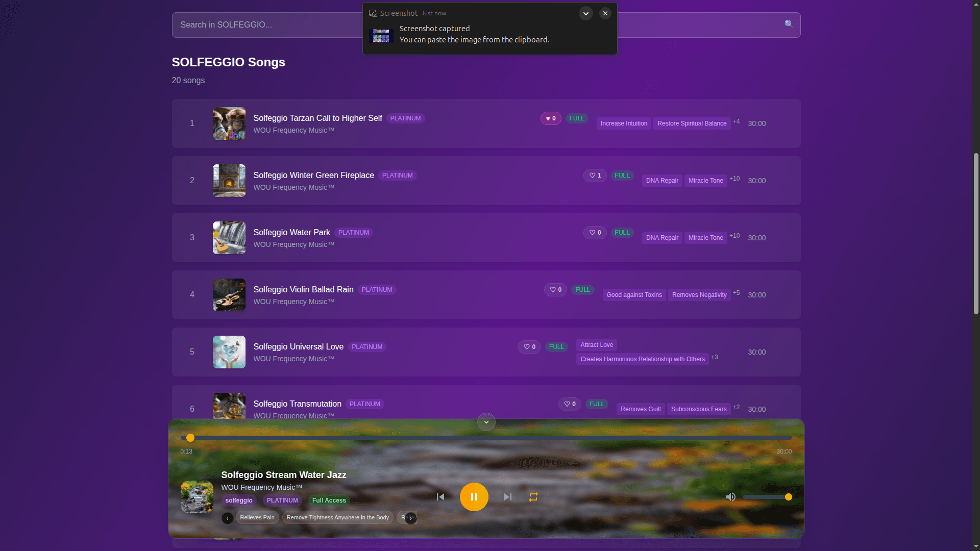This screenshot has height=551, width=980.
Task: Expand the screenshot notification options chevron
Action: [x=585, y=13]
